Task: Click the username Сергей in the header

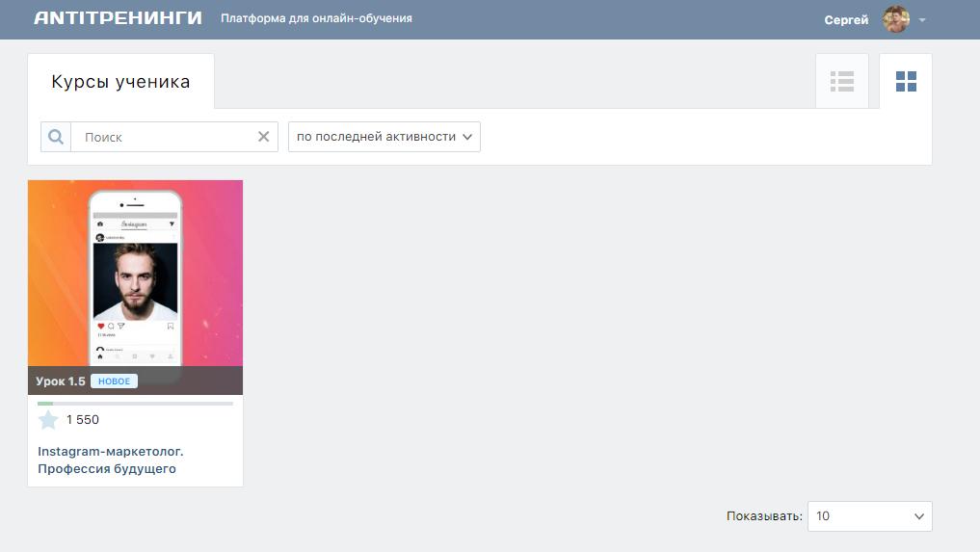Action: (846, 19)
